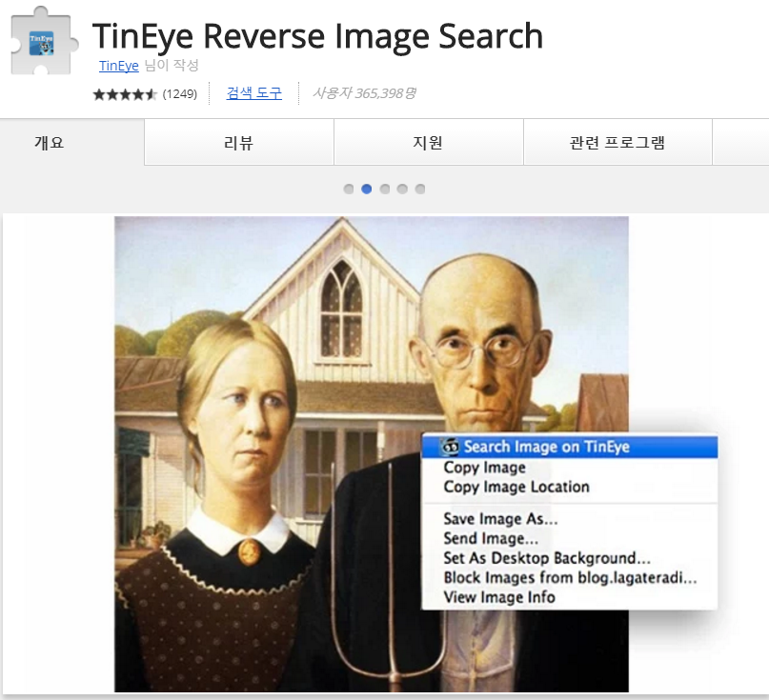Select the first slideshow dot

(349, 190)
